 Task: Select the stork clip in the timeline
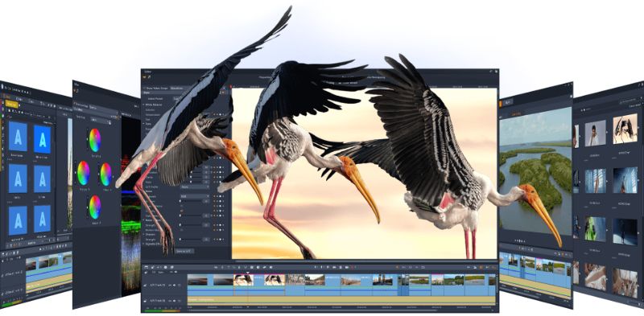[244, 280]
